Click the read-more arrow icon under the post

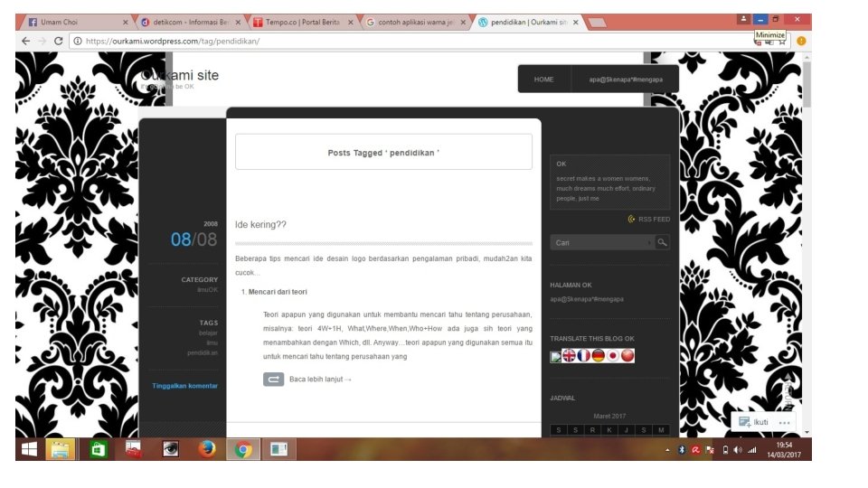[x=273, y=379]
